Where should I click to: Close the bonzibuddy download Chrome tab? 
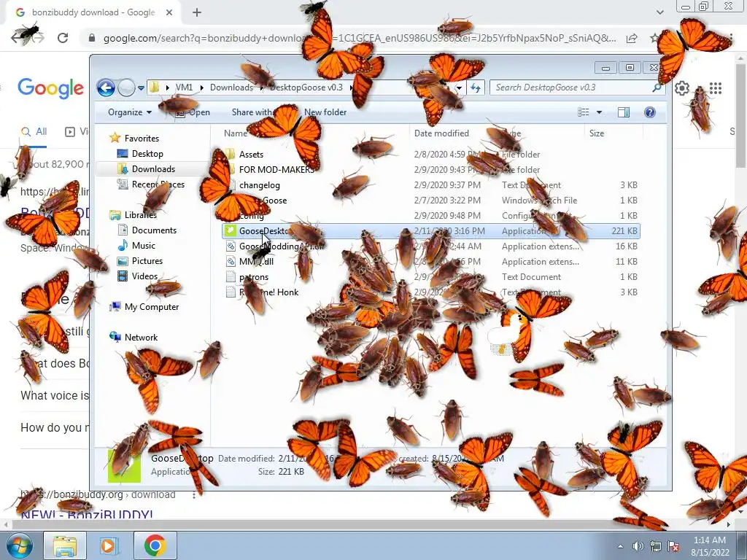click(x=169, y=12)
